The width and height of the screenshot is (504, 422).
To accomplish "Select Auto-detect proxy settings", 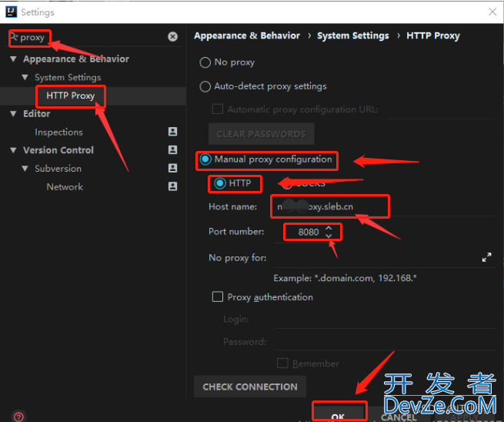I will pos(205,86).
